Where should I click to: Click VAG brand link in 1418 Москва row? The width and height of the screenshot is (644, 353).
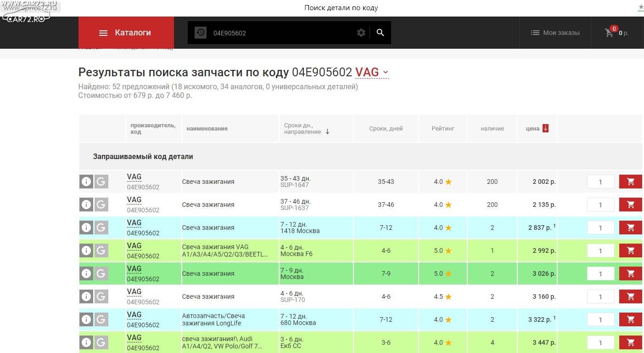pos(134,223)
